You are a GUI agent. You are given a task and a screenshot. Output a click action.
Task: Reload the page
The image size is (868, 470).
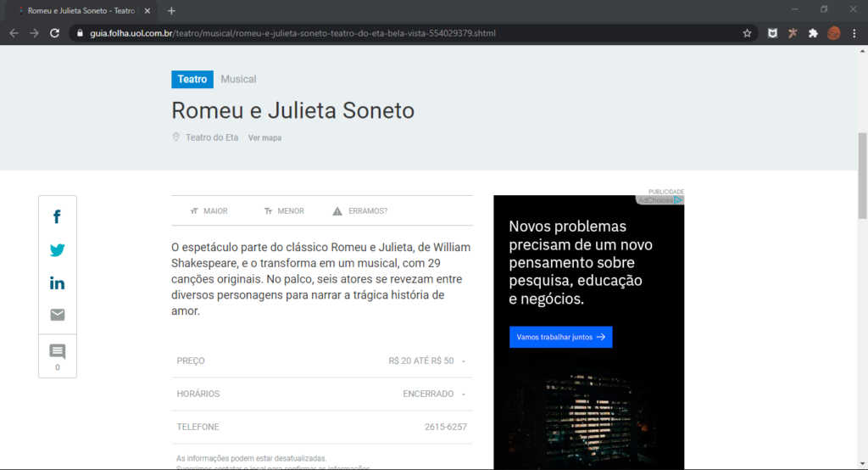point(54,33)
